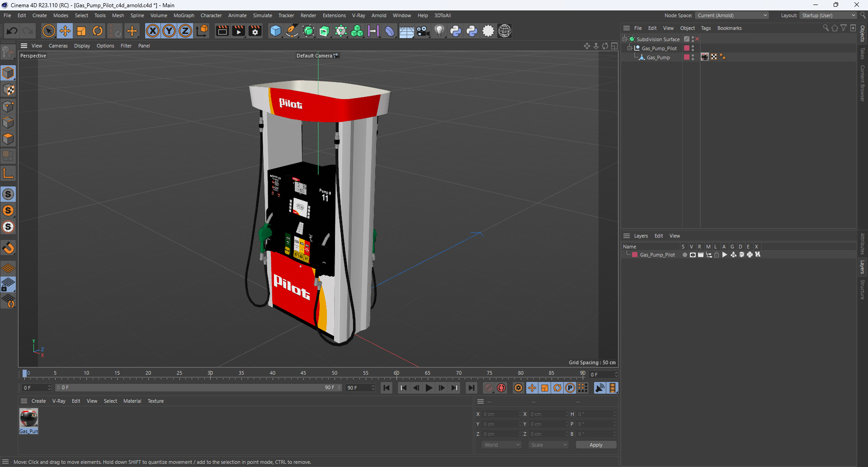Render the active view clapboard icon
Viewport: 868px width, 467px height.
pos(222,31)
